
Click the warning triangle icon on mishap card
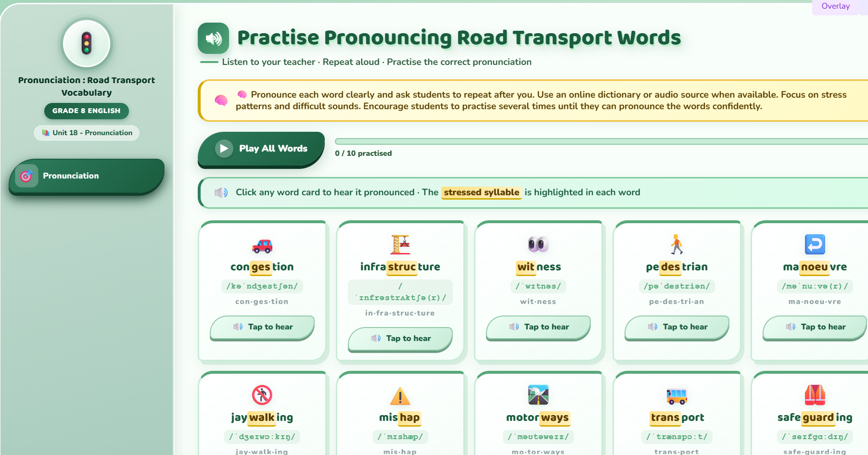pos(400,396)
